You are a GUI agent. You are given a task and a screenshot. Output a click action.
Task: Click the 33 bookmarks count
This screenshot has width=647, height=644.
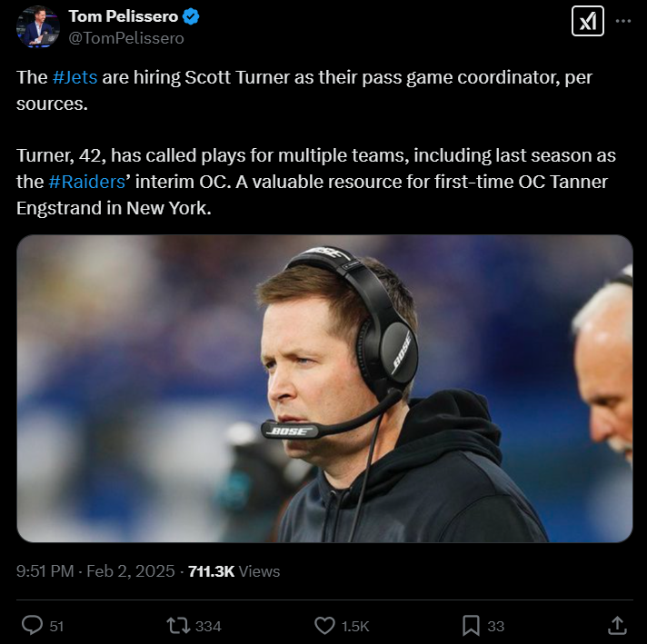[x=496, y=626]
